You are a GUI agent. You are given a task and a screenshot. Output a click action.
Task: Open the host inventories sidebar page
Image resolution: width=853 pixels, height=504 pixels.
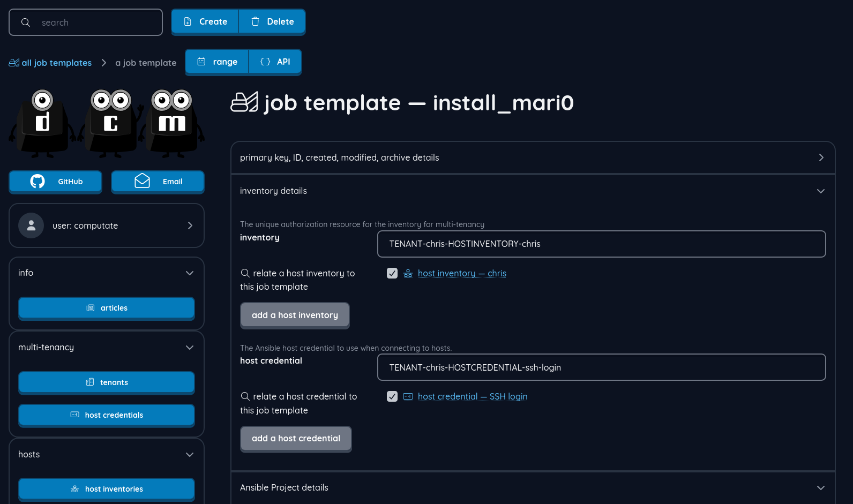coord(107,489)
